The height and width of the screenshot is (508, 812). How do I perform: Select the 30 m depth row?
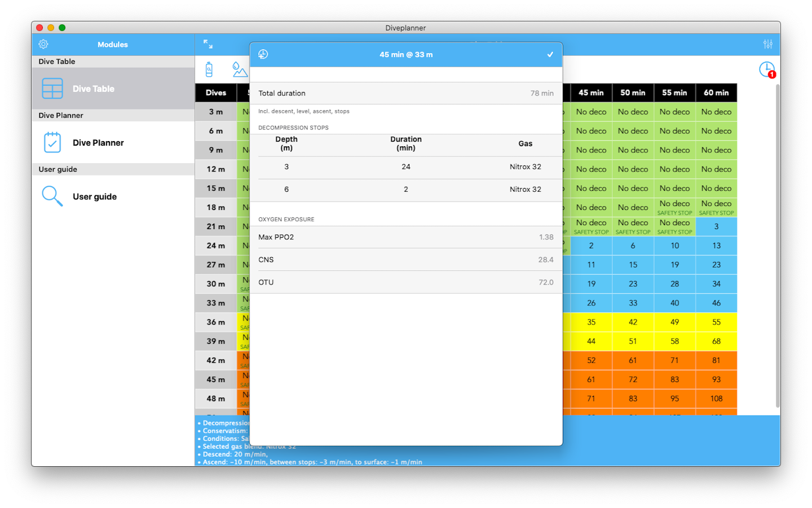point(216,284)
